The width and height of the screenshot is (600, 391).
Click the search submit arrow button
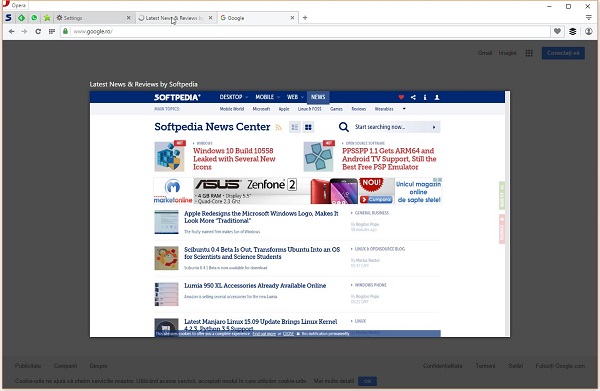(x=434, y=127)
